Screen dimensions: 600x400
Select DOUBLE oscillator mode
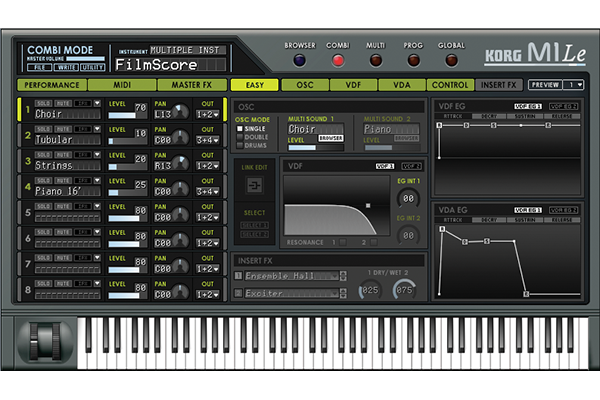point(240,137)
